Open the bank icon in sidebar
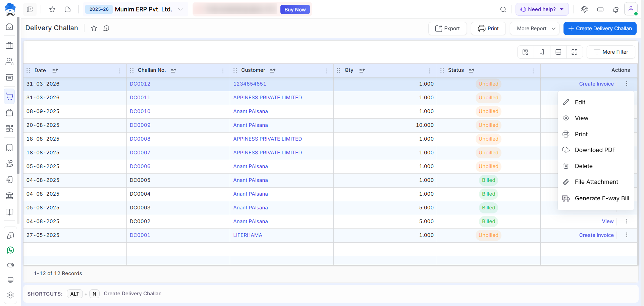The image size is (644, 306). [10, 196]
